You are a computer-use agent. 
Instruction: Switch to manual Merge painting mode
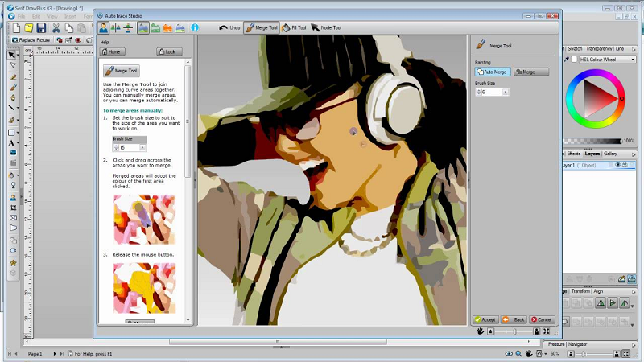pyautogui.click(x=531, y=72)
